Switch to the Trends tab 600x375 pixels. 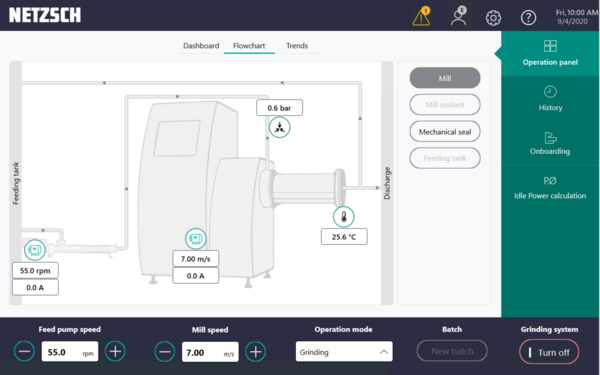tap(297, 46)
